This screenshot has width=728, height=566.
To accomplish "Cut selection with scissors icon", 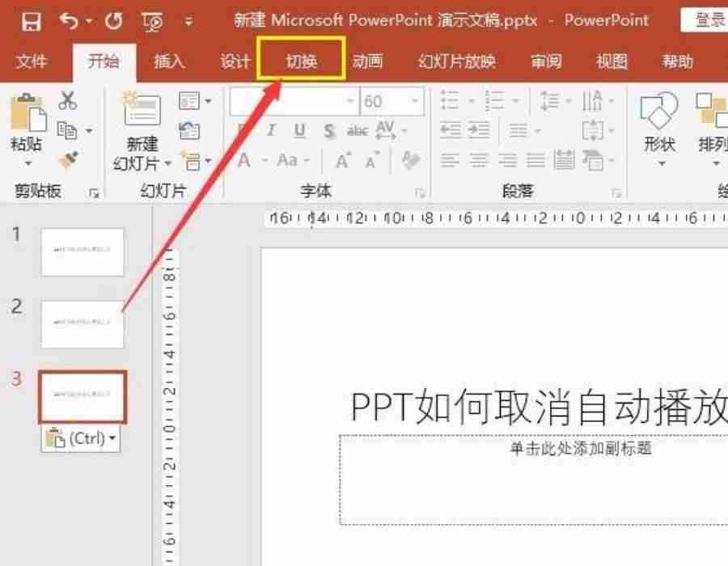I will [x=67, y=100].
